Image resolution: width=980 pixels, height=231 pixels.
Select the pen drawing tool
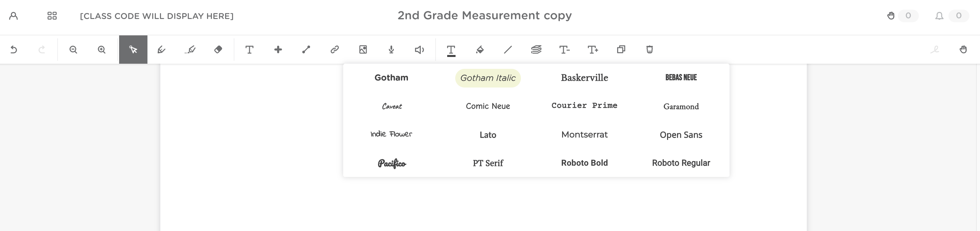pyautogui.click(x=161, y=50)
